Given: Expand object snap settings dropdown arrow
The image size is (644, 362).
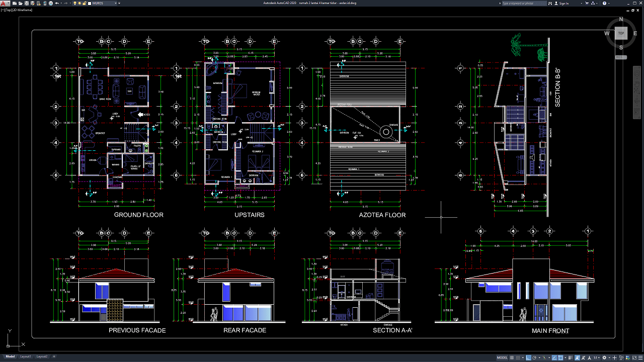Looking at the screenshot, I should coord(565,357).
